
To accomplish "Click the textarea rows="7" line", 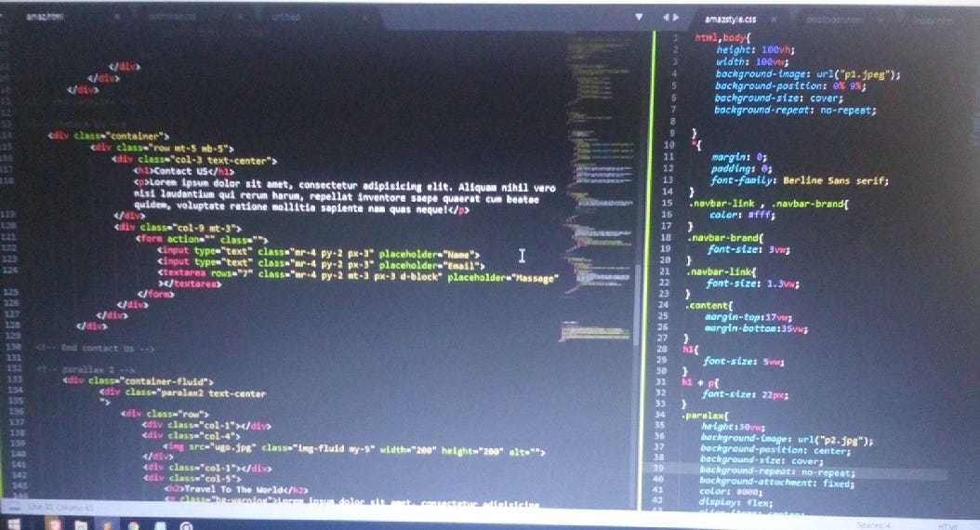I will 357,276.
